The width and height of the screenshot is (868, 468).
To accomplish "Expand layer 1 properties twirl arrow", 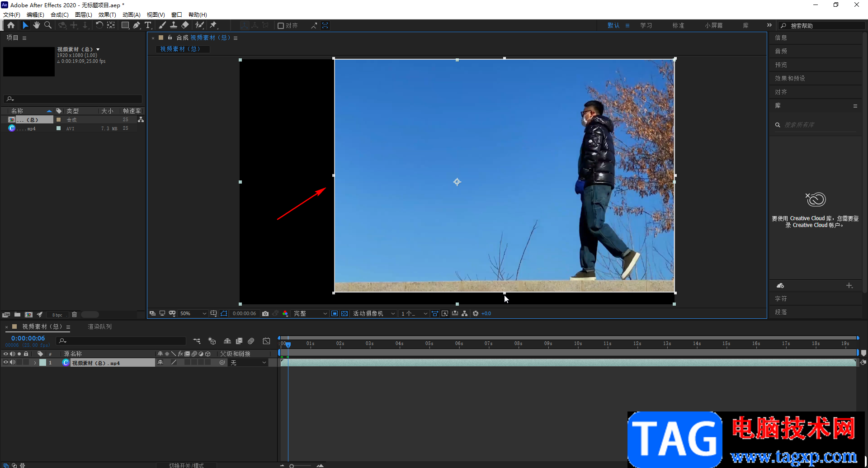I will click(x=35, y=363).
